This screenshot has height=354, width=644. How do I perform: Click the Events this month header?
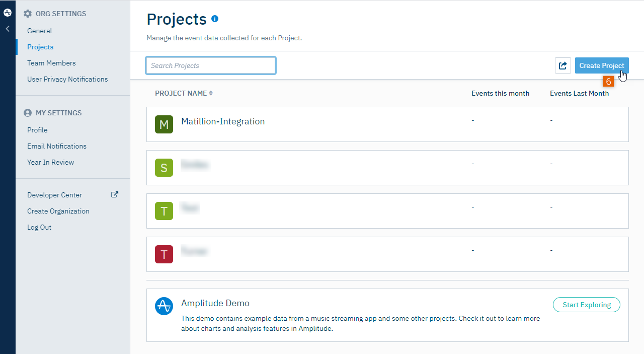[x=500, y=93]
